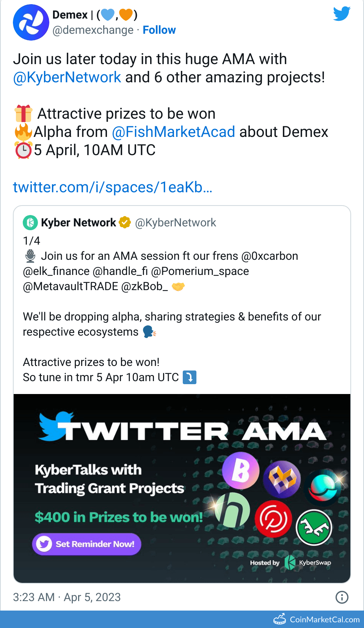
Task: Click the pink B project logo
Action: 241,471
